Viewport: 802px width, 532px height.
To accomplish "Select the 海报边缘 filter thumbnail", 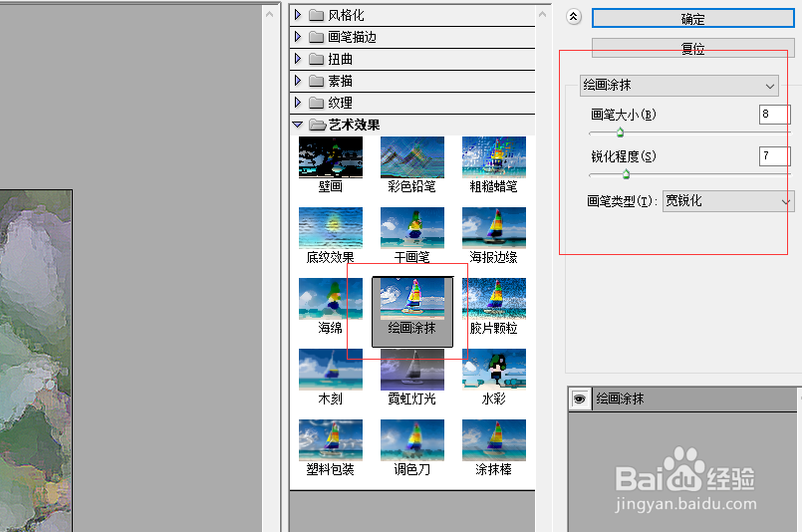I will [494, 228].
